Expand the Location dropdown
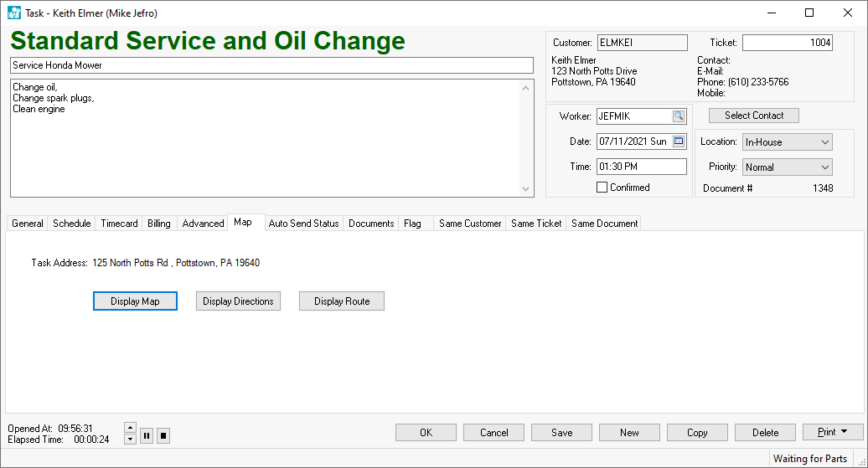868x468 pixels. point(825,142)
